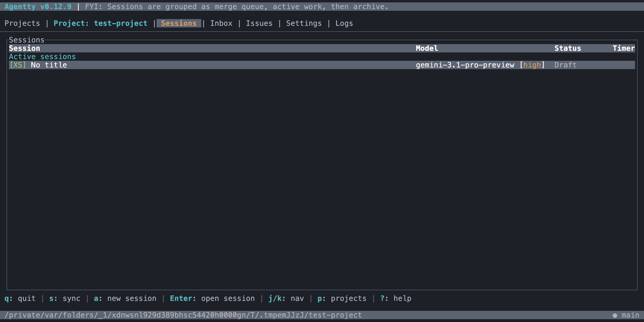644x322 pixels.
Task: Click the FYI sessions grouping message
Action: 236,7
